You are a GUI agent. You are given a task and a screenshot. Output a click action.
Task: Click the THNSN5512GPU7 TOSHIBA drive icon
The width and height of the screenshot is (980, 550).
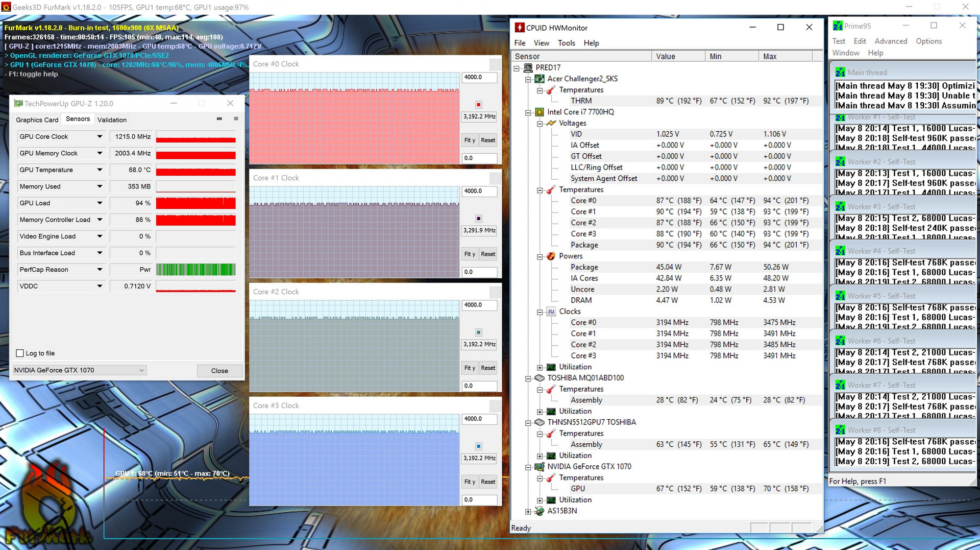coord(540,422)
